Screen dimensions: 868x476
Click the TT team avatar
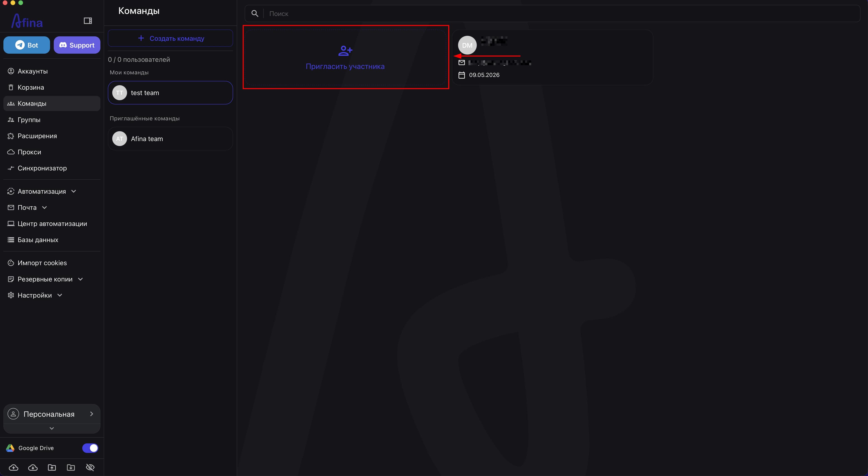[x=120, y=93]
